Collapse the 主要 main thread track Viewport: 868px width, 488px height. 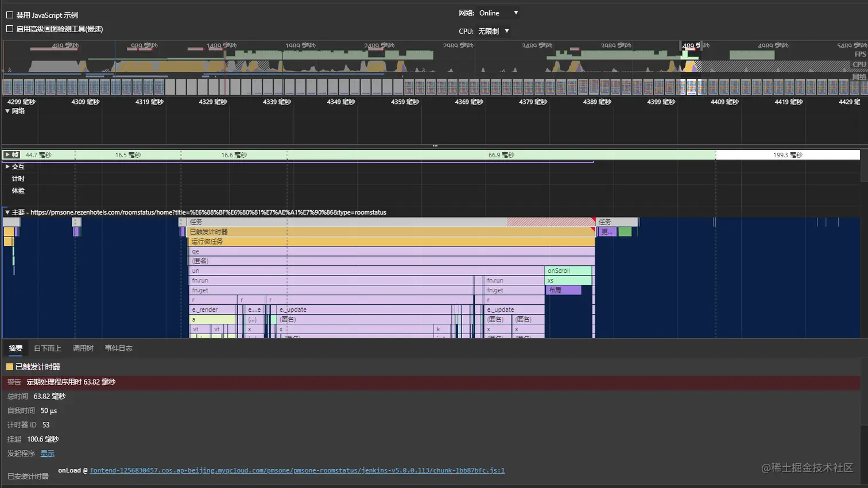(7, 212)
